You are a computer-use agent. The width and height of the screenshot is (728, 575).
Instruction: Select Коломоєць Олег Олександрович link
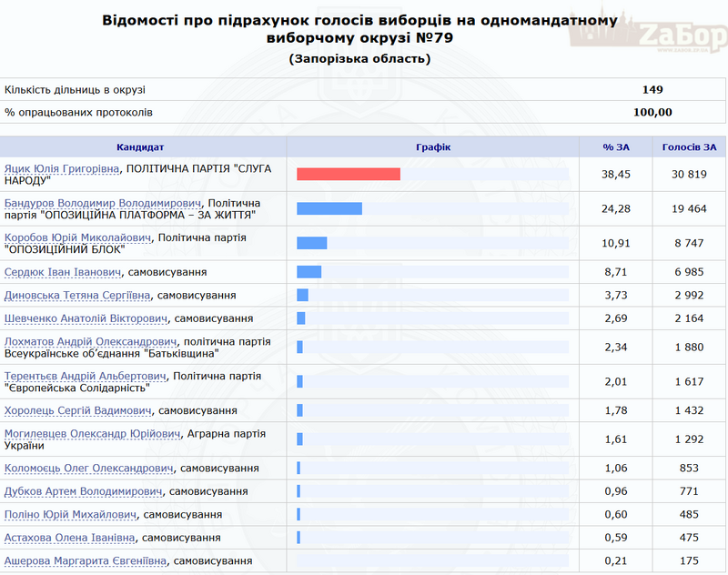88,469
